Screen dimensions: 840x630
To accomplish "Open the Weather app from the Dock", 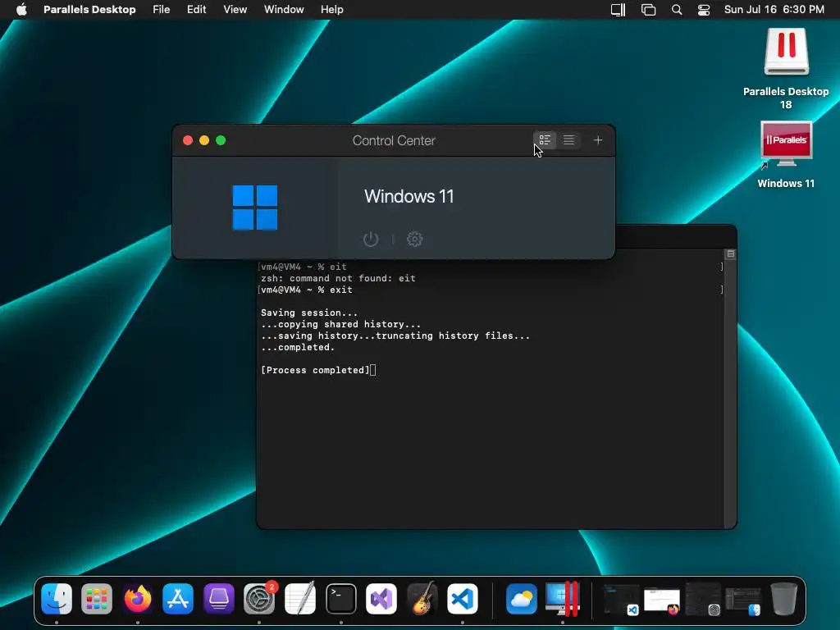I will 521,598.
